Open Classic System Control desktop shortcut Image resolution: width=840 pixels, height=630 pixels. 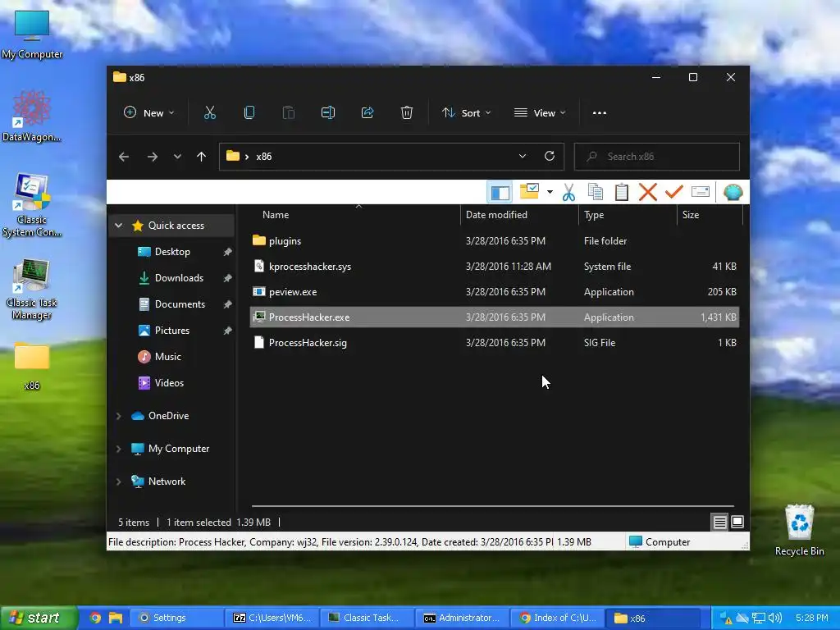click(x=32, y=205)
